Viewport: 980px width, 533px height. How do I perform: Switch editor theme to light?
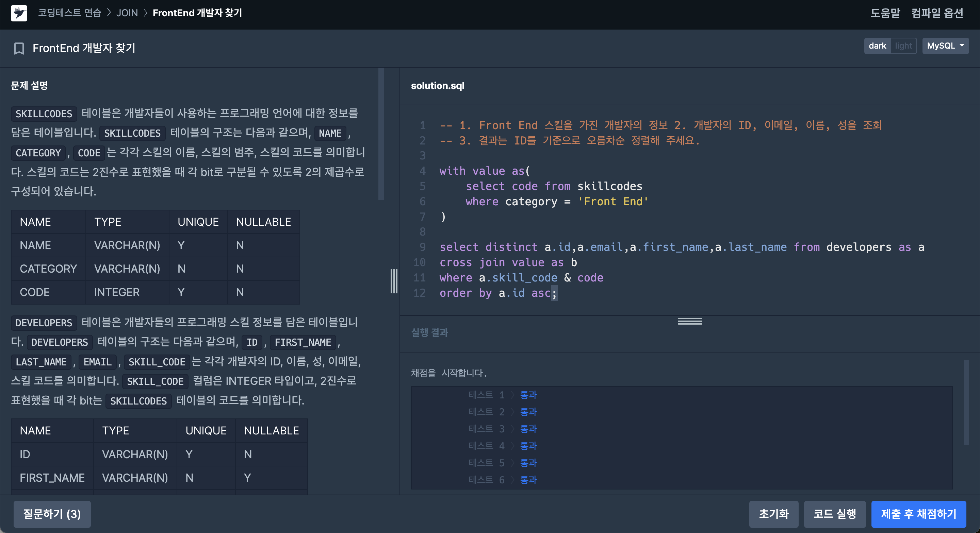(903, 46)
